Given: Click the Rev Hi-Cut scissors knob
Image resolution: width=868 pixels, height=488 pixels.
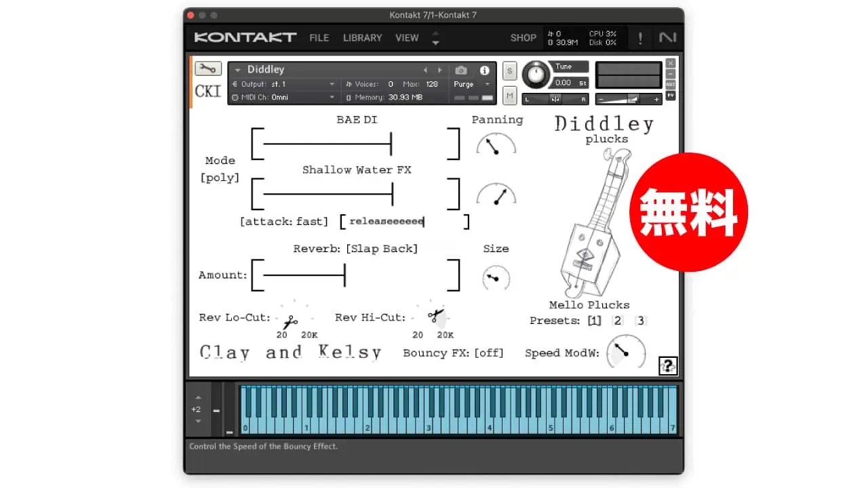Looking at the screenshot, I should point(435,315).
